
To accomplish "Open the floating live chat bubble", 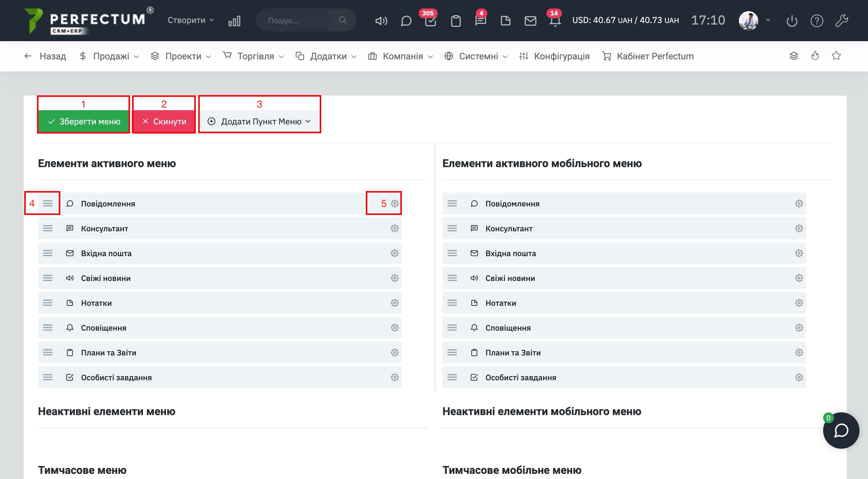I will pyautogui.click(x=841, y=430).
